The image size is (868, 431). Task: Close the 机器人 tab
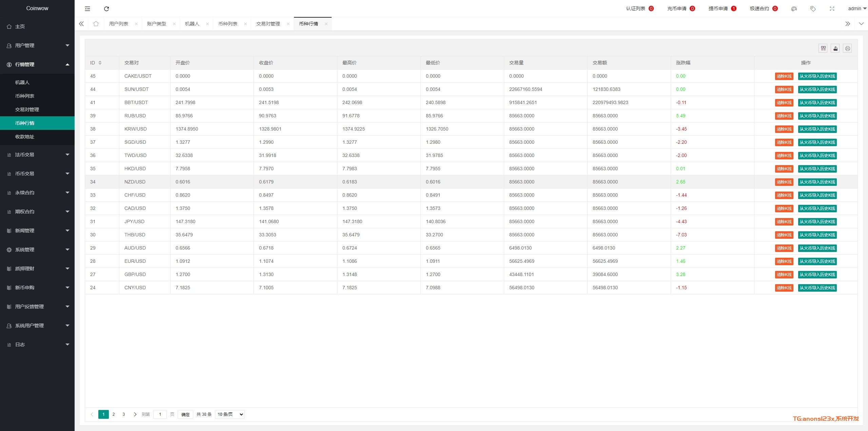(x=208, y=24)
